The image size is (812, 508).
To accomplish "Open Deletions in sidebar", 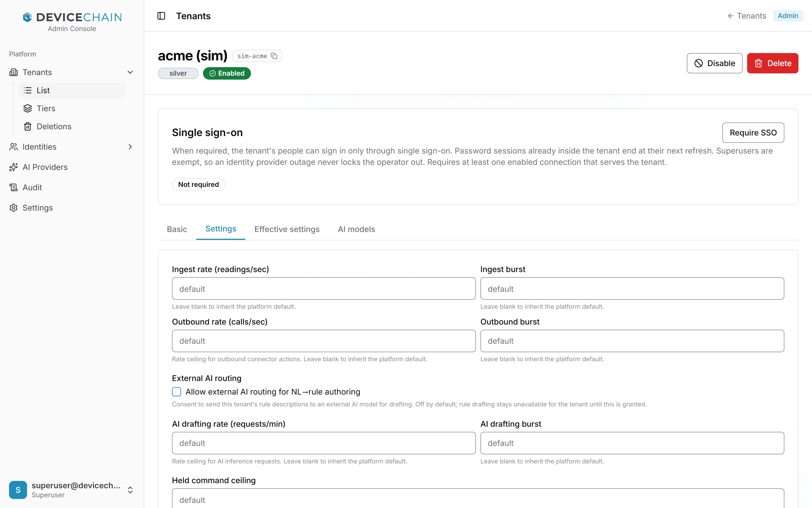I will (x=72, y=126).
